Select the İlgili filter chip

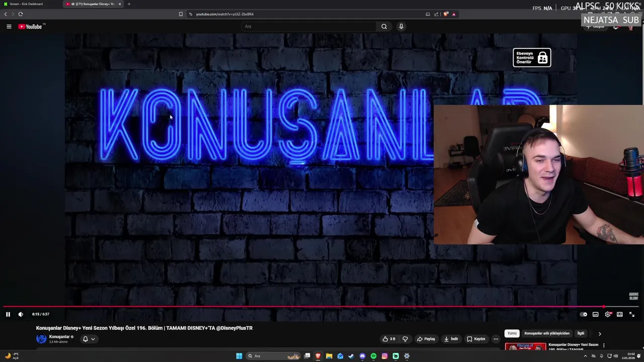(x=581, y=333)
